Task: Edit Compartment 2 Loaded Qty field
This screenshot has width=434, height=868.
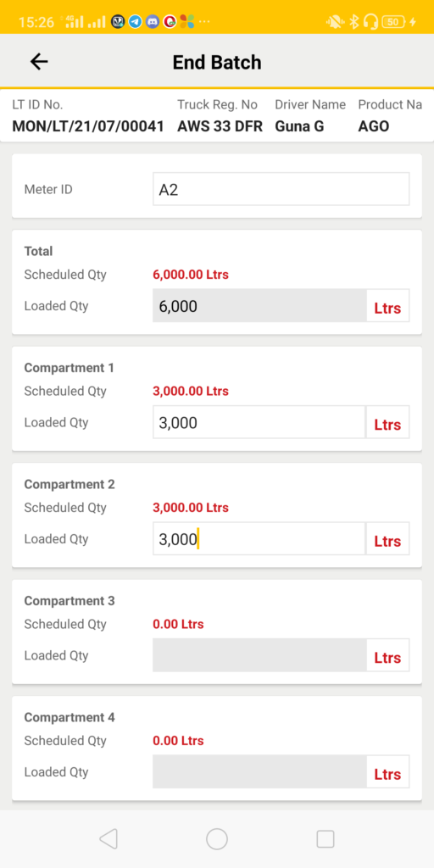Action: click(x=259, y=538)
